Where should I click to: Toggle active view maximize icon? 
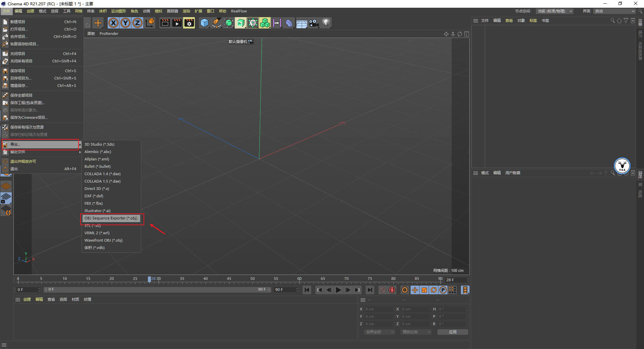click(466, 34)
